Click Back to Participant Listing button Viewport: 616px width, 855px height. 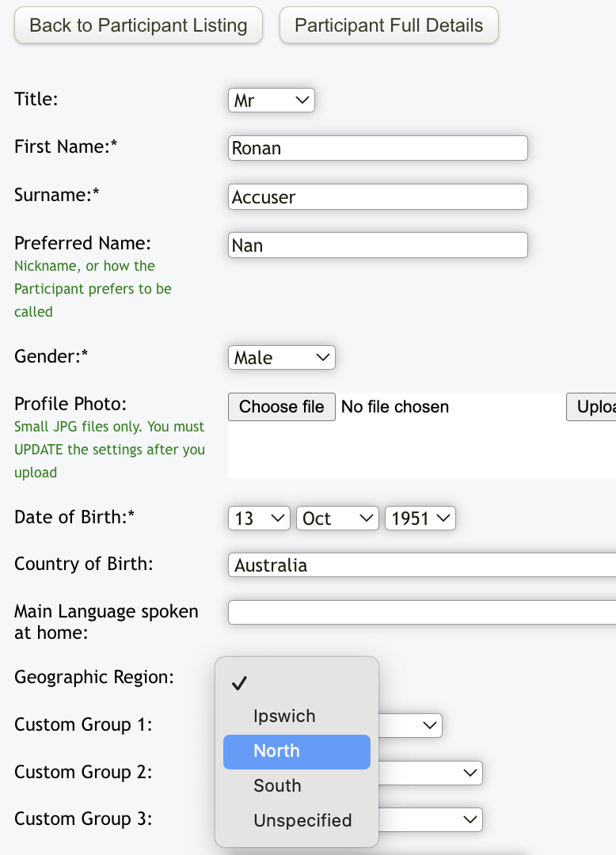[x=139, y=25]
